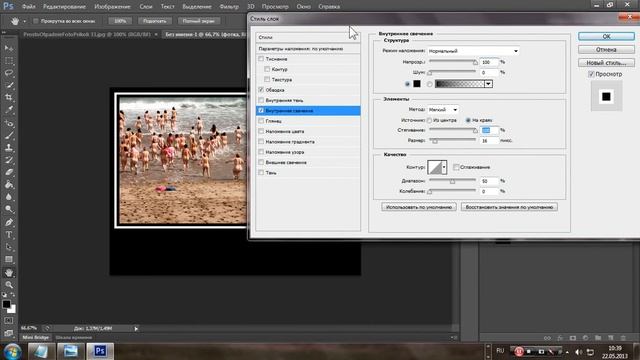Select the Quick Selection tool
This screenshot has height=360, width=640.
9,85
